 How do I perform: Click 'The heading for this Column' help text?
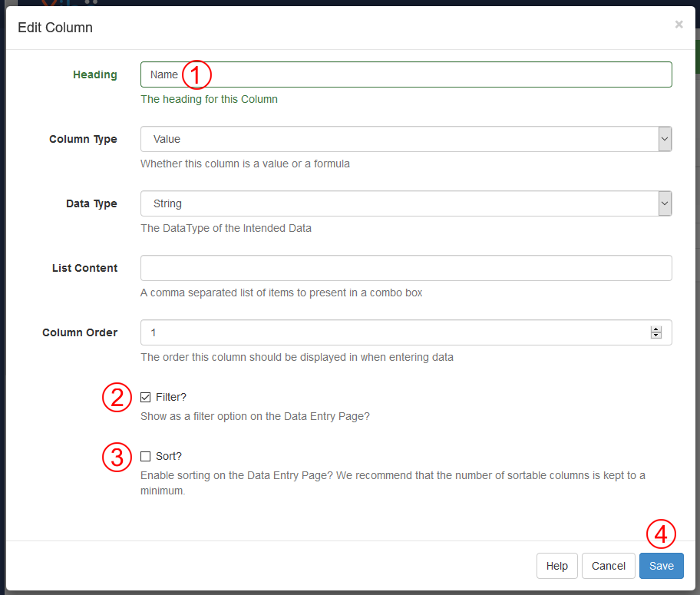click(x=209, y=99)
